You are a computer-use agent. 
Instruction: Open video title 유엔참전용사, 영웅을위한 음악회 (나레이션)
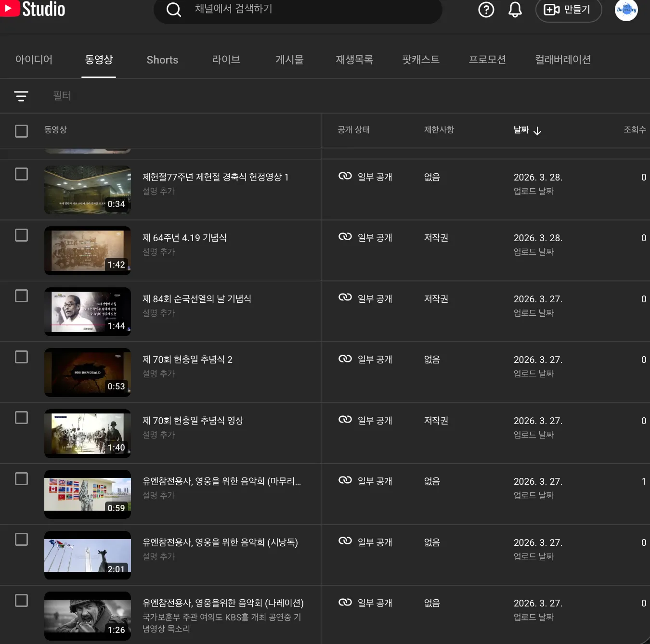click(223, 603)
